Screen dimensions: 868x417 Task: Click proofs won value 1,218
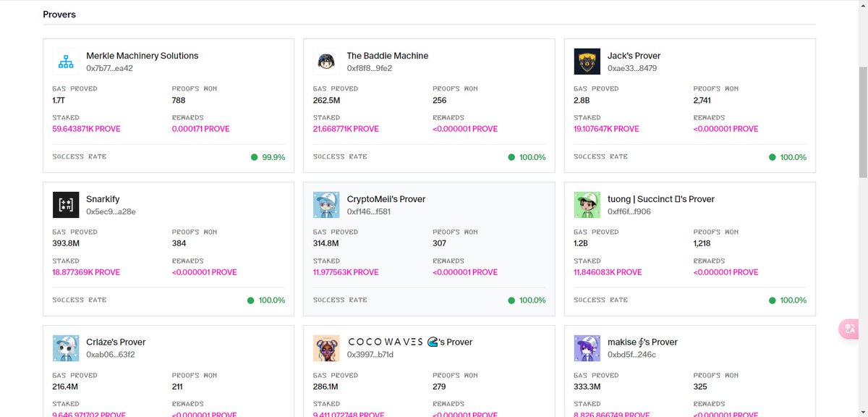pos(703,244)
